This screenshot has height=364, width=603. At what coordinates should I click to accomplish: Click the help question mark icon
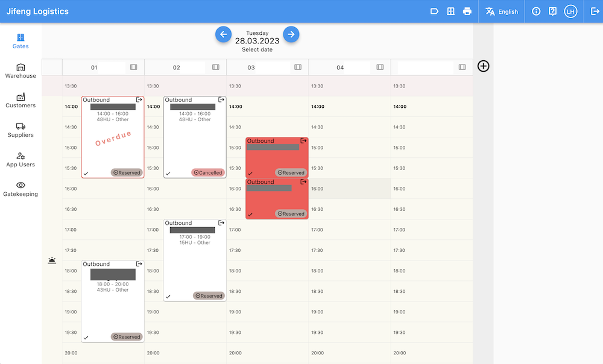pyautogui.click(x=552, y=11)
